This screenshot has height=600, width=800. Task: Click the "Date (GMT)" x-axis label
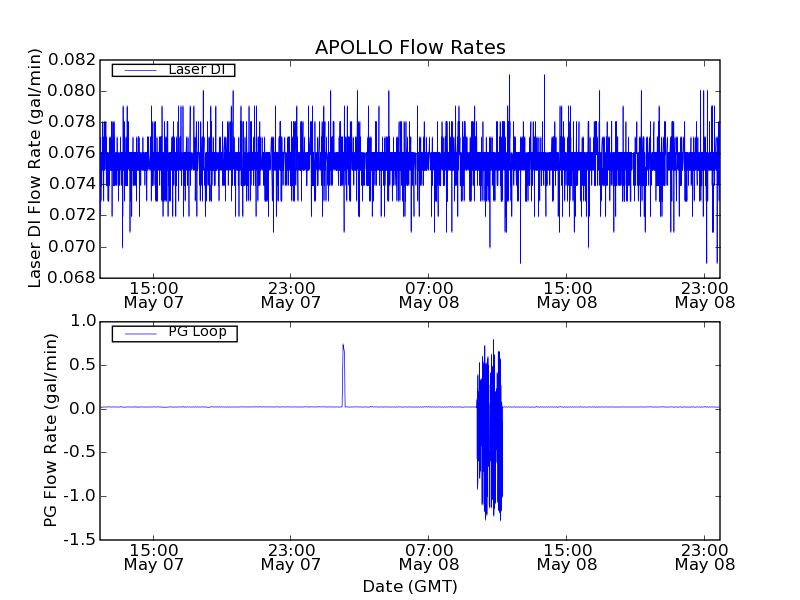pos(410,586)
